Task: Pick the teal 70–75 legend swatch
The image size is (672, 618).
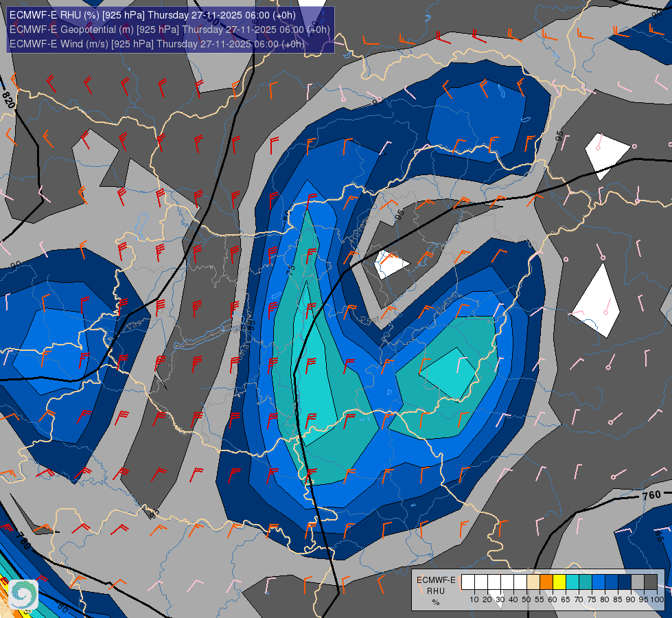Action: (x=586, y=582)
